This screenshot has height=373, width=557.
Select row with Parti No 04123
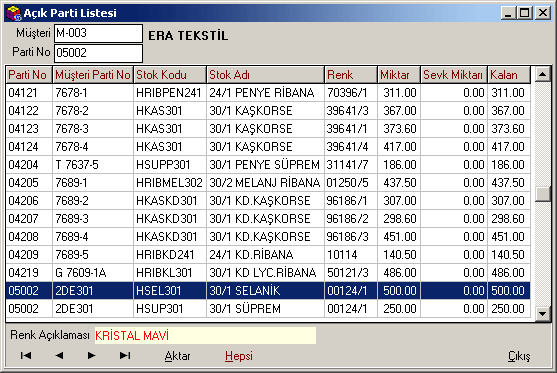point(268,129)
